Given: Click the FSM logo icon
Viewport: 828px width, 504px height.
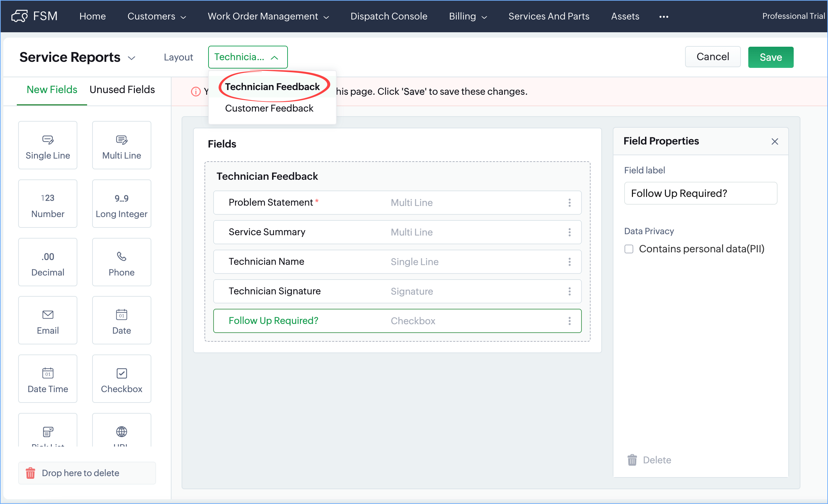Looking at the screenshot, I should (x=20, y=16).
